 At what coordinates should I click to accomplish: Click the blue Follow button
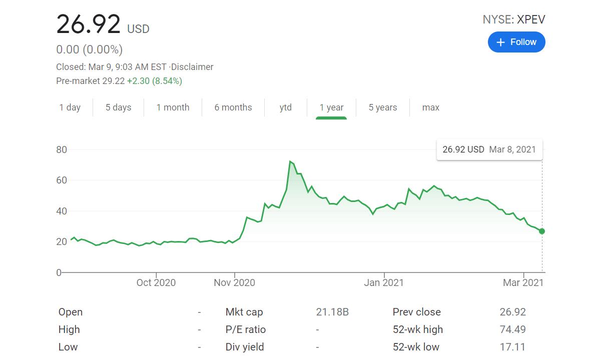516,42
